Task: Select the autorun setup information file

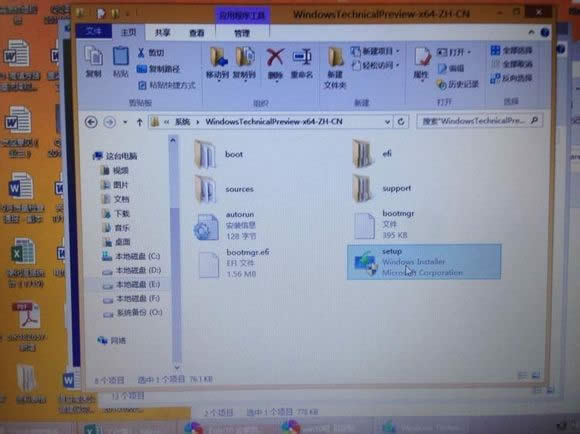Action: point(225,225)
